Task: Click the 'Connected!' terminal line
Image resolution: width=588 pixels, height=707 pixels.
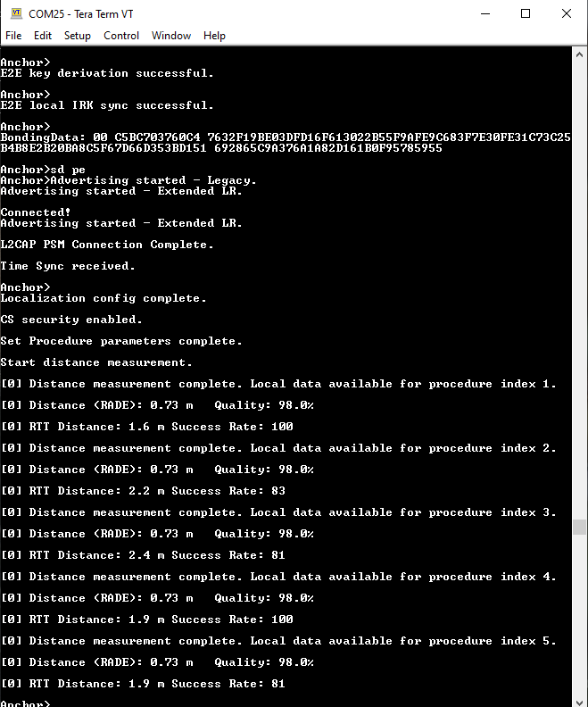Action: point(36,212)
